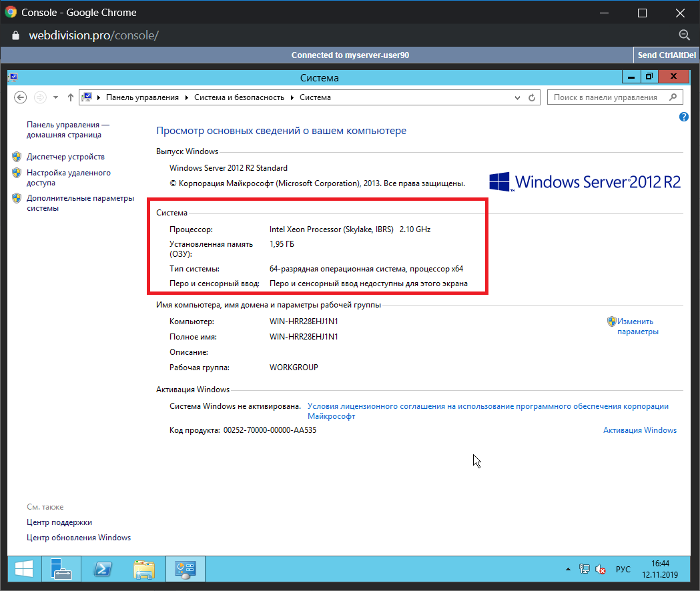
Task: Select 'Панель управления' in breadcrumb path
Action: pyautogui.click(x=142, y=97)
